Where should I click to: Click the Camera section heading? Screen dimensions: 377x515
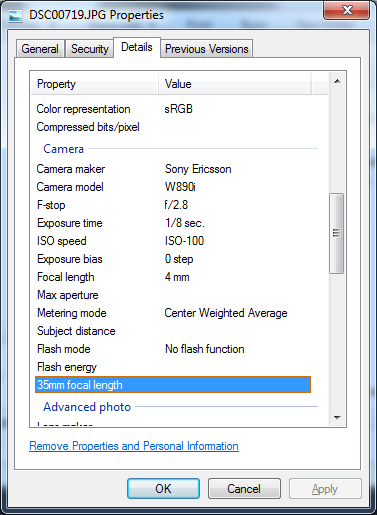click(63, 149)
